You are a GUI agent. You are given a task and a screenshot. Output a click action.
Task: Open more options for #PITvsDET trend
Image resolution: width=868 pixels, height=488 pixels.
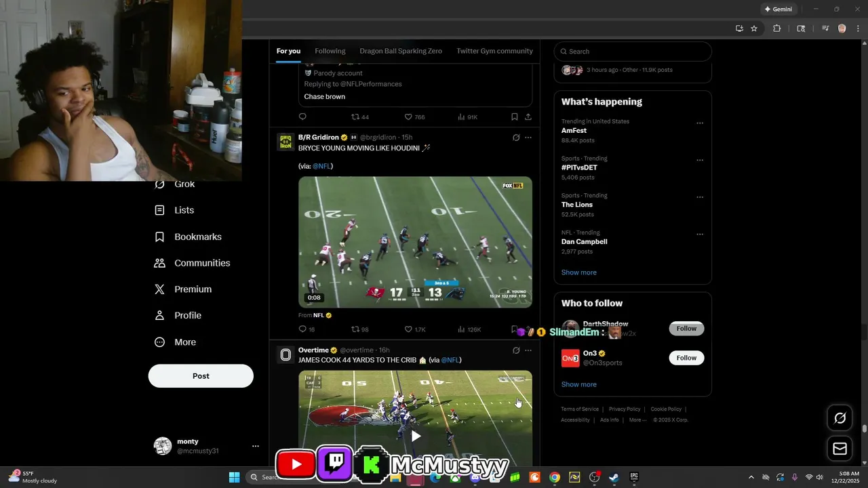pos(700,161)
